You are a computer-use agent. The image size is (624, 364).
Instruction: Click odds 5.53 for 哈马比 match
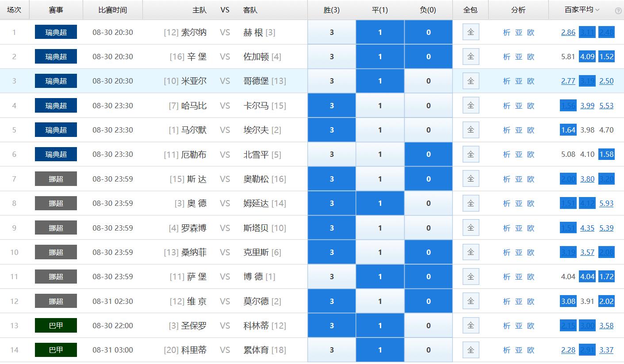pos(606,106)
